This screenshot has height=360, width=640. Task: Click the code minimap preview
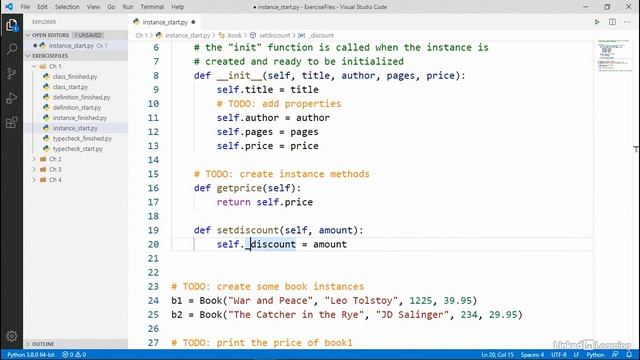(615, 56)
